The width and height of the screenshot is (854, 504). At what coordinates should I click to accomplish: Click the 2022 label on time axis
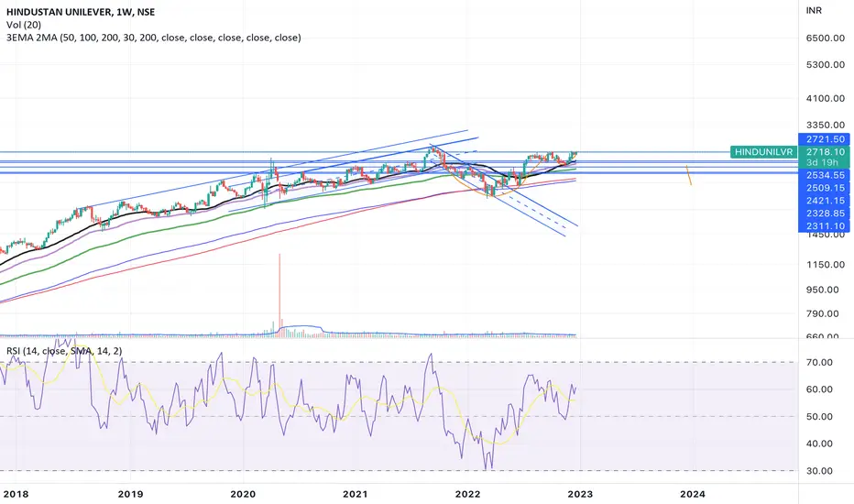468,494
